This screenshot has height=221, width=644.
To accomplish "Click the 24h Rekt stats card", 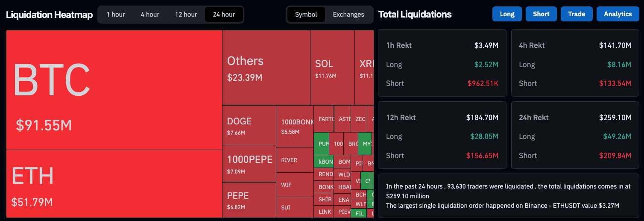I will [575, 135].
